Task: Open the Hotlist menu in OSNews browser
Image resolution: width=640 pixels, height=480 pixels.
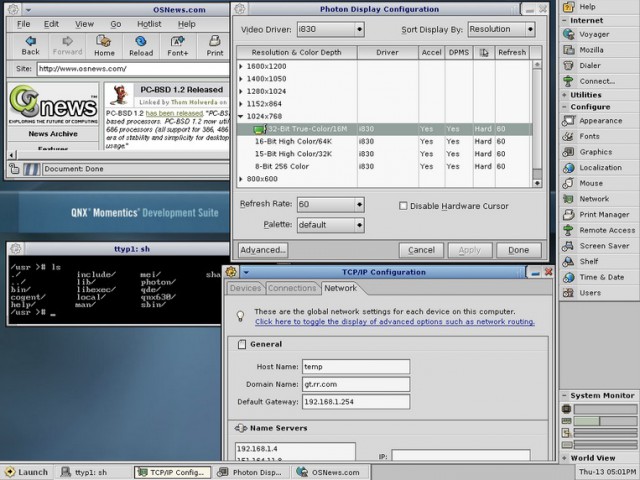Action: 149,24
